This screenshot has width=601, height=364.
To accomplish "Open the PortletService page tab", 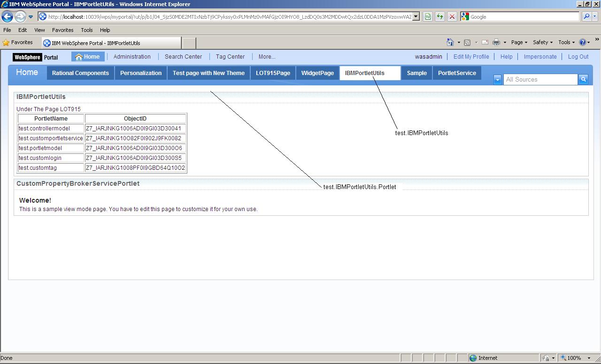I will [457, 73].
